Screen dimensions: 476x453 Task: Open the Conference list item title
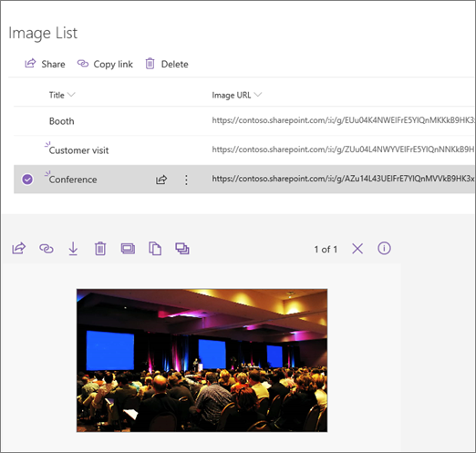point(73,180)
